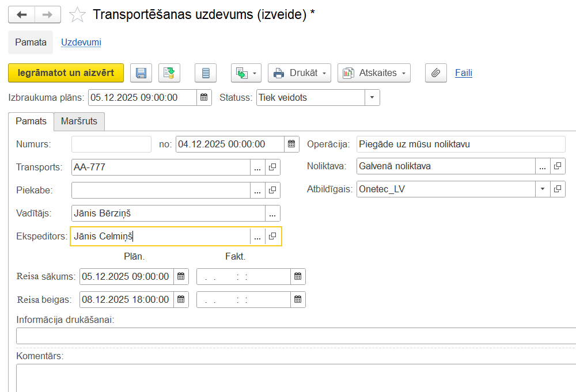The image size is (576, 392).
Task: Expand the Statuss dropdown
Action: point(372,98)
